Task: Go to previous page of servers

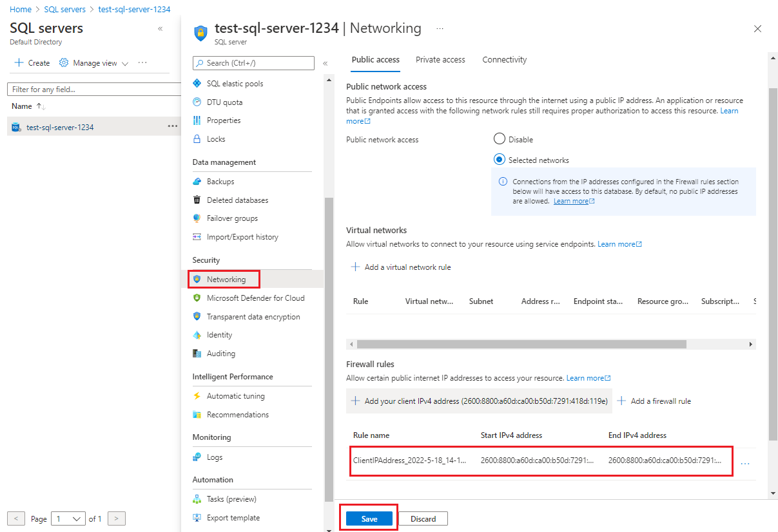Action: pyautogui.click(x=16, y=518)
